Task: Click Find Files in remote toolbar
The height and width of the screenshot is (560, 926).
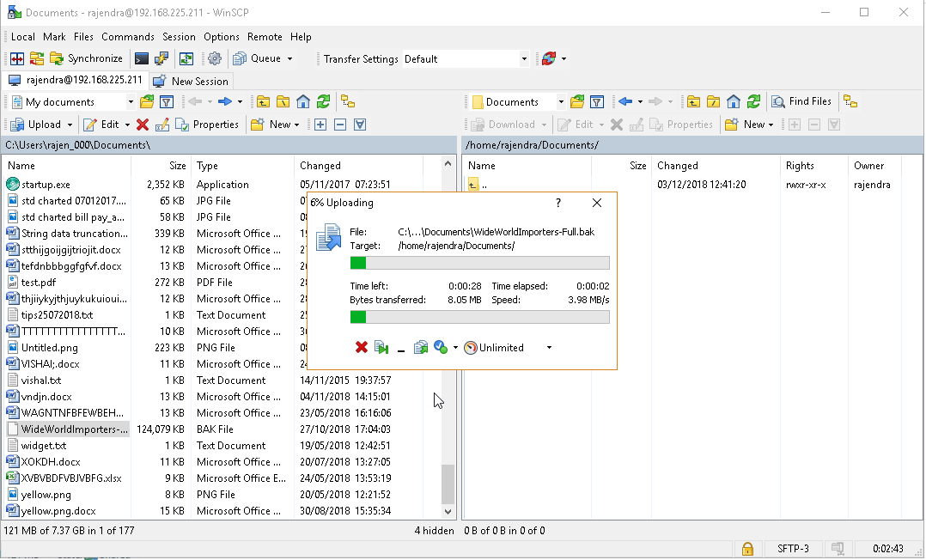Action: tap(801, 102)
